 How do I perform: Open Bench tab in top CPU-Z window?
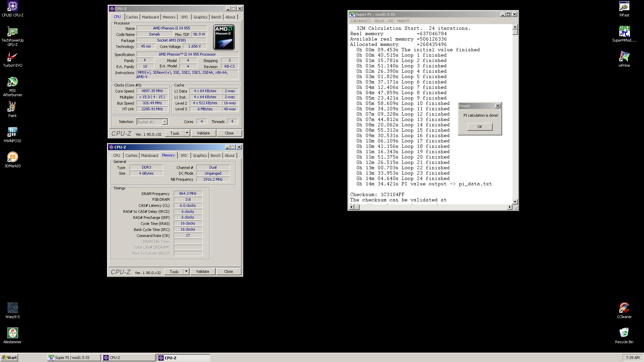(x=216, y=17)
